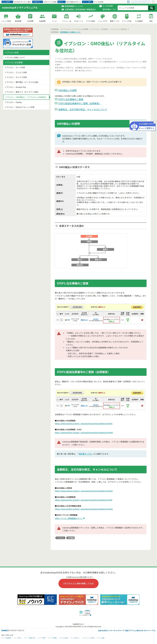157x644 pixels.
Task: Open 新管理画面での導線はこちら breadcrumb link
Action: point(70,32)
